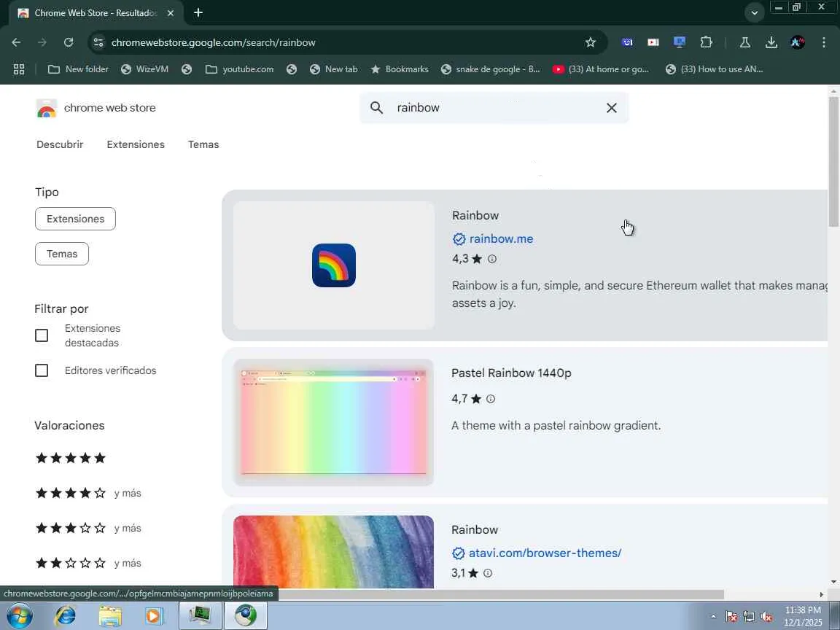Open atavi.com/browser-themes/ link
Viewport: 840px width, 630px height.
(x=545, y=553)
